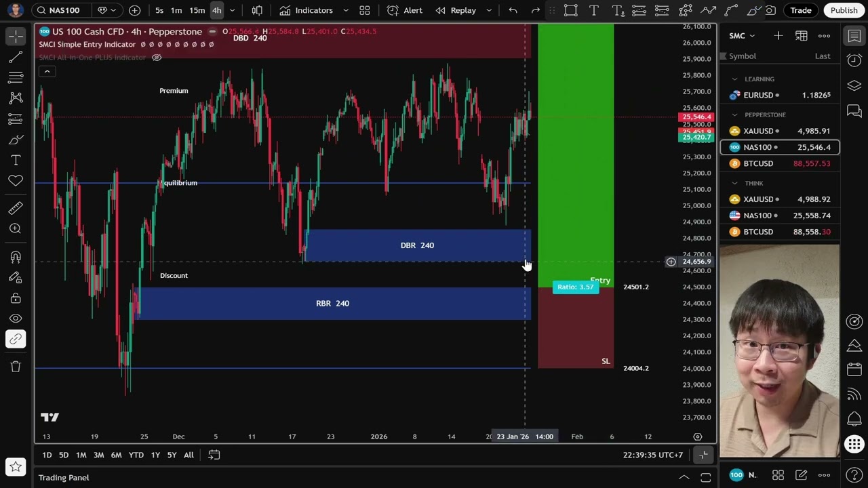Select the trend line drawing tool
Screen dimensions: 868x488
[x=16, y=57]
